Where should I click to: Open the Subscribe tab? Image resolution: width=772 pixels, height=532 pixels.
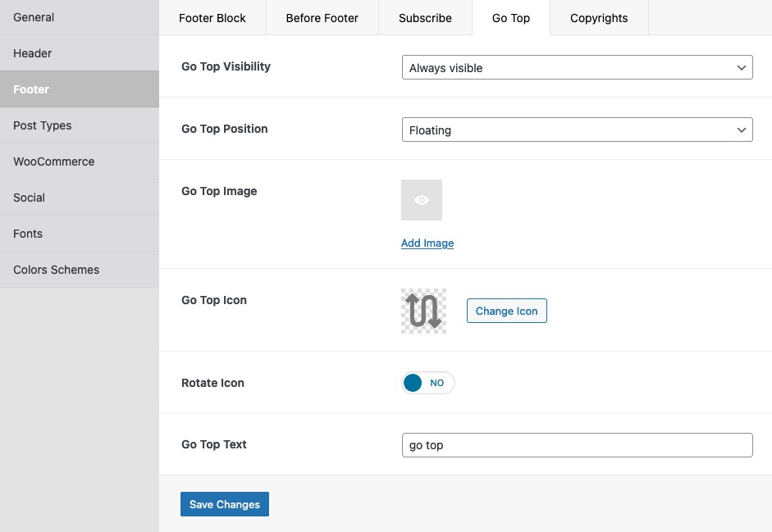(425, 18)
